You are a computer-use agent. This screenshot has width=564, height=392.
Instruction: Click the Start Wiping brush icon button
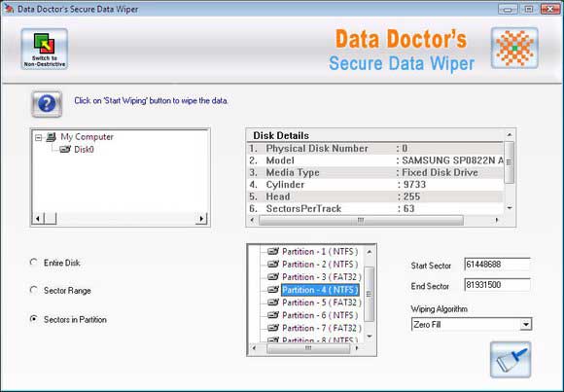tap(511, 359)
